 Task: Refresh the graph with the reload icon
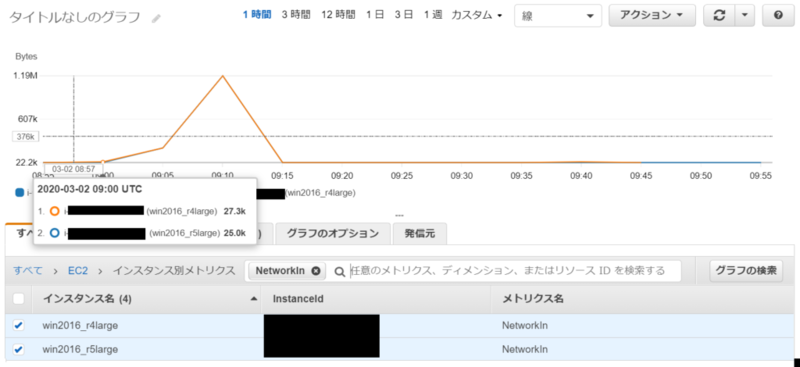click(719, 15)
